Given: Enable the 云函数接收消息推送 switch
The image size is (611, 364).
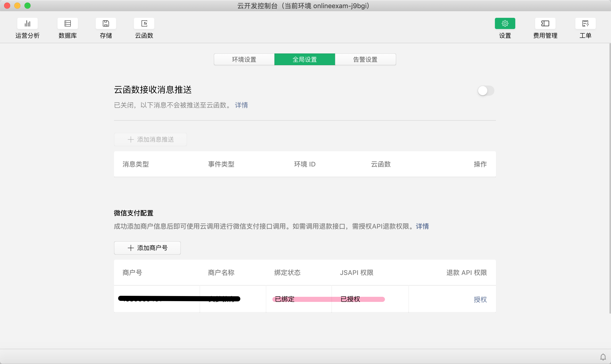Looking at the screenshot, I should tap(486, 91).
